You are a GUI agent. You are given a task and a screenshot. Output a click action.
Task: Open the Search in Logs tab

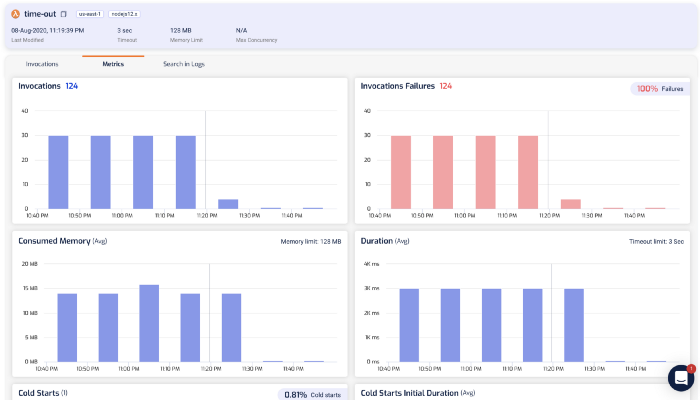(185, 63)
